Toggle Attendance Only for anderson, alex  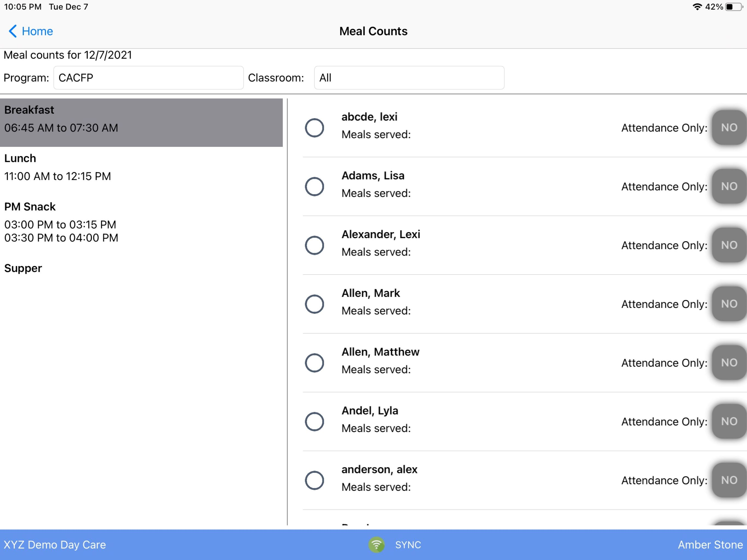point(729,480)
